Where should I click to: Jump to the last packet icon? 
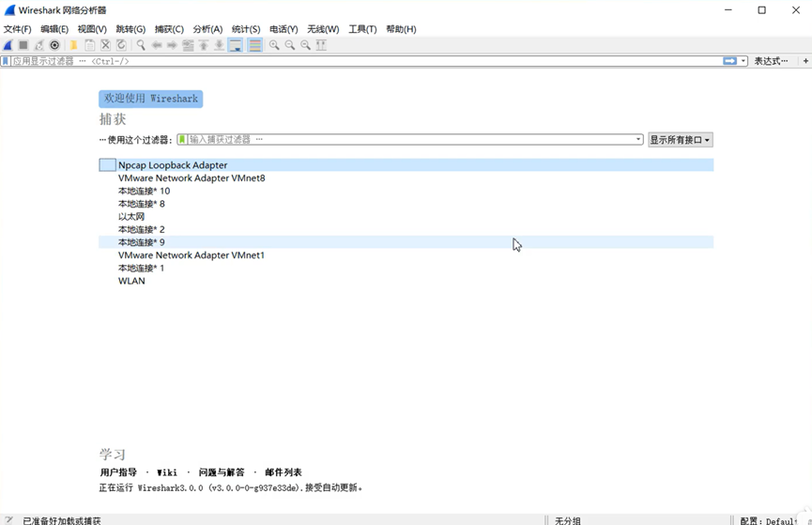219,45
